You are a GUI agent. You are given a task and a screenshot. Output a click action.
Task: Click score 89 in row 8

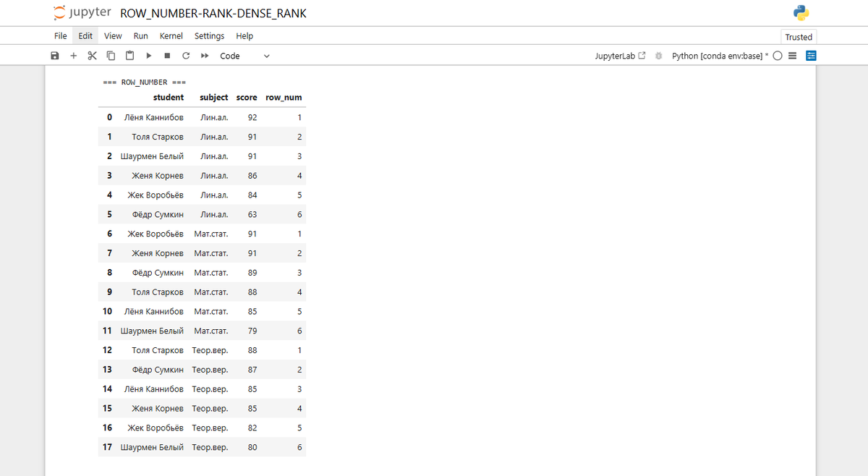[x=252, y=273]
